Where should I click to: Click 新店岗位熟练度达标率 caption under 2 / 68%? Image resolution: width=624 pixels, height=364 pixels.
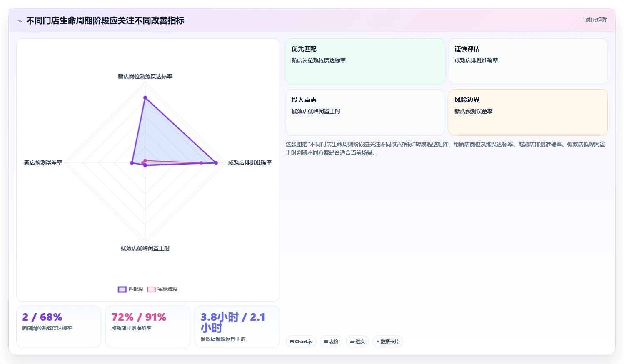47,328
